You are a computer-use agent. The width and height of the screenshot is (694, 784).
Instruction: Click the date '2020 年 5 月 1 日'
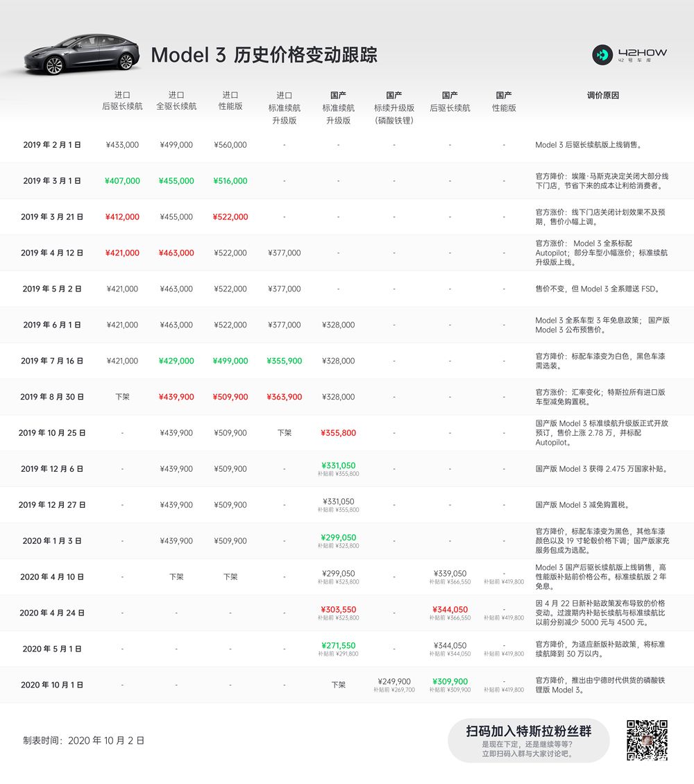pos(52,649)
